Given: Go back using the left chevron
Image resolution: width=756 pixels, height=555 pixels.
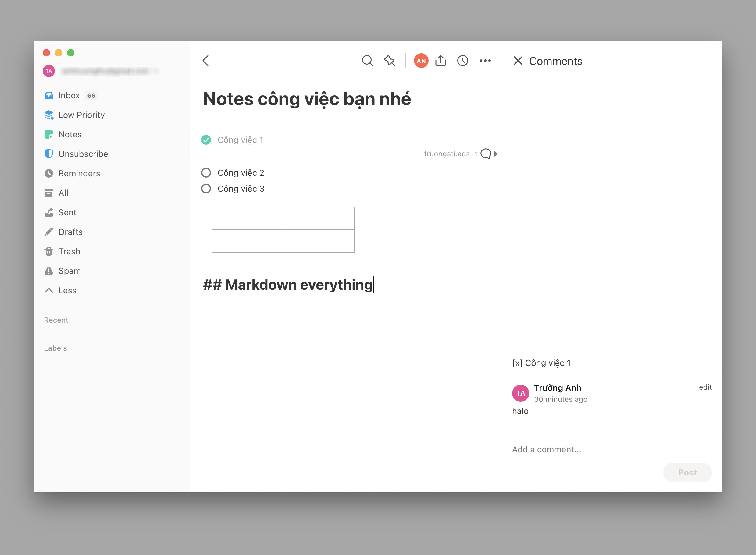Looking at the screenshot, I should tap(206, 61).
